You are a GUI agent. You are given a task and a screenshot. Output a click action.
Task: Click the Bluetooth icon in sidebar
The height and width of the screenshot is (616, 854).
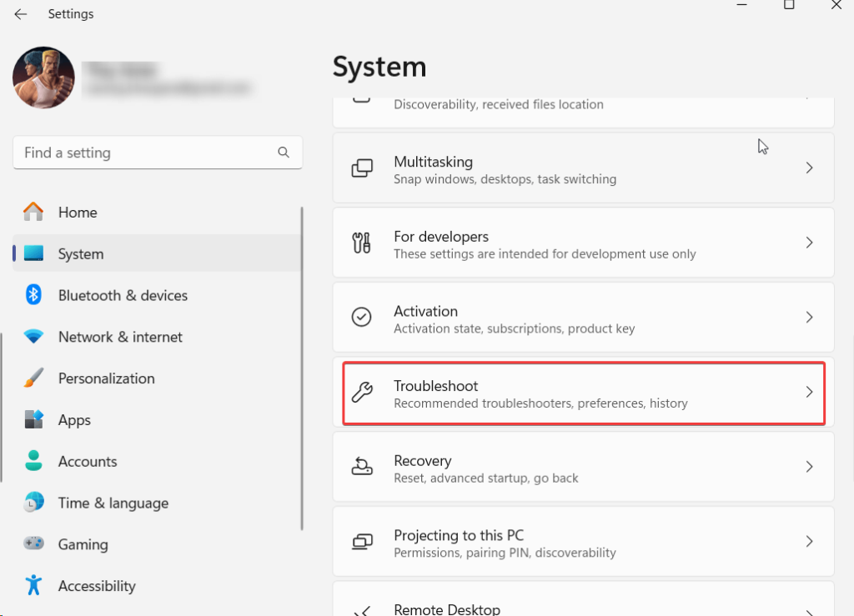(33, 295)
